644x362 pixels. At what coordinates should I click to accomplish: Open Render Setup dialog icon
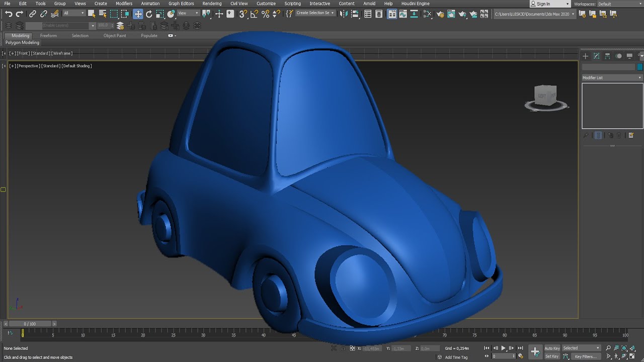[440, 14]
